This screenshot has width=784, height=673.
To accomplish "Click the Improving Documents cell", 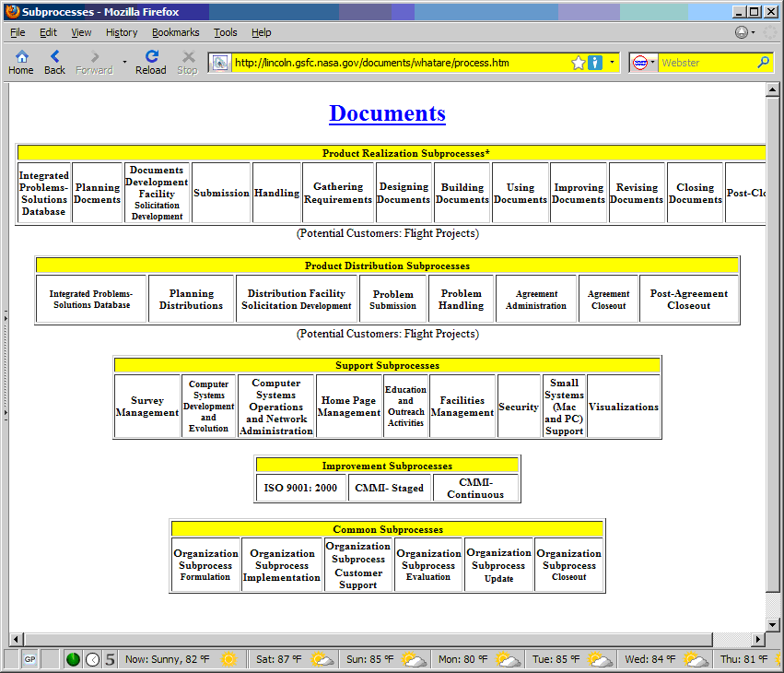I will click(x=579, y=193).
